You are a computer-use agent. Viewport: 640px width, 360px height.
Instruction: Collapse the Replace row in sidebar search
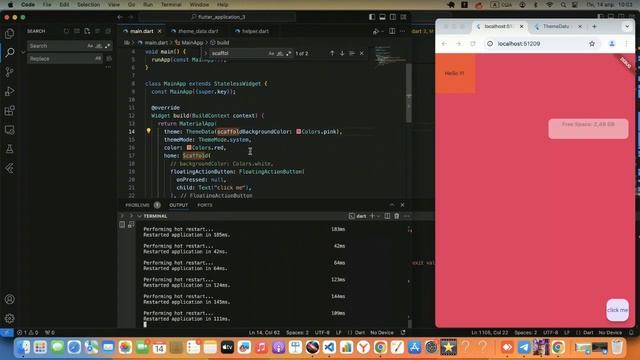[23, 52]
